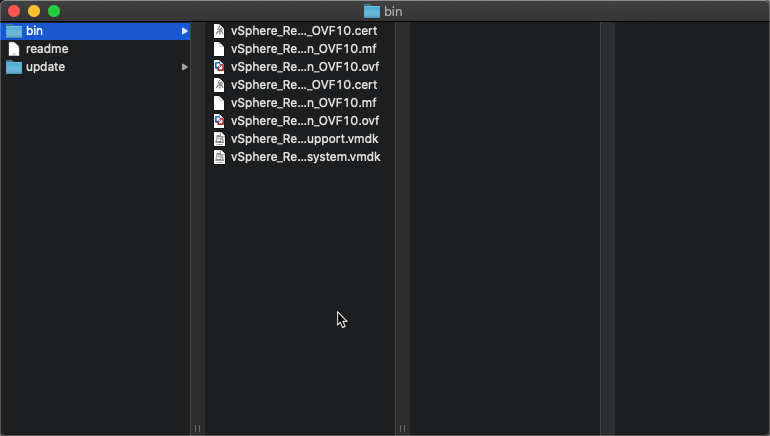Select the first listed vSphere OVF10.mf file
The image size is (770, 436).
pos(303,49)
